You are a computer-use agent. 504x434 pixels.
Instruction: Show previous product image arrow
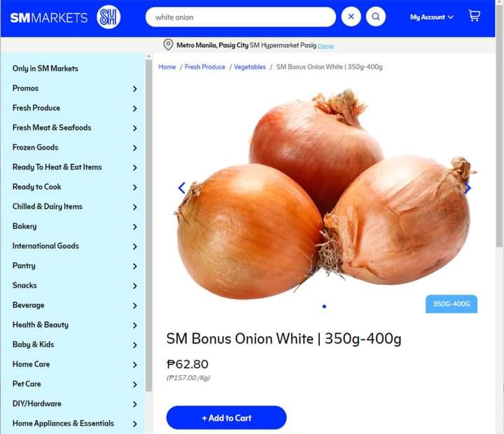coord(181,188)
